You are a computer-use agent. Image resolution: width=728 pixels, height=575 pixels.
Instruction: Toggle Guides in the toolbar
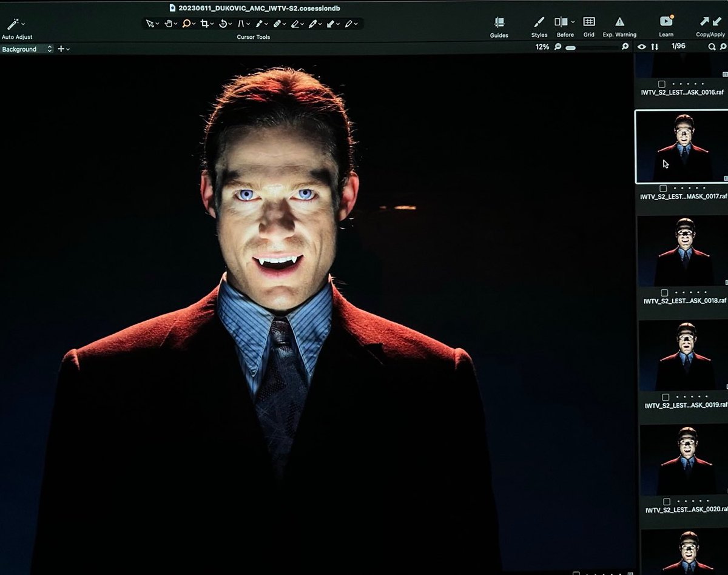[x=499, y=22]
